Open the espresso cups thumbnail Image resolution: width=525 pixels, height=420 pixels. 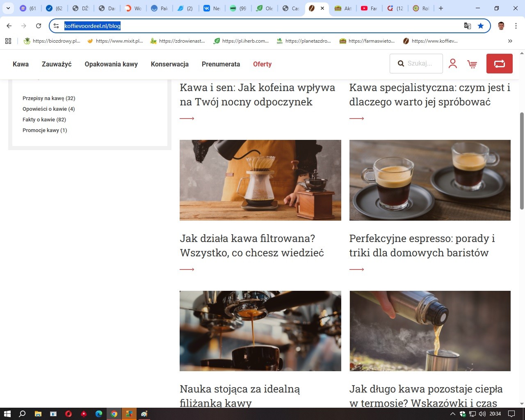coord(430,180)
